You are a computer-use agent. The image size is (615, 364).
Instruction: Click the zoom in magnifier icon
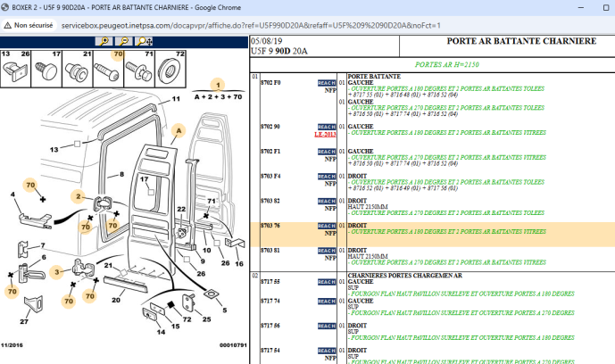(104, 41)
